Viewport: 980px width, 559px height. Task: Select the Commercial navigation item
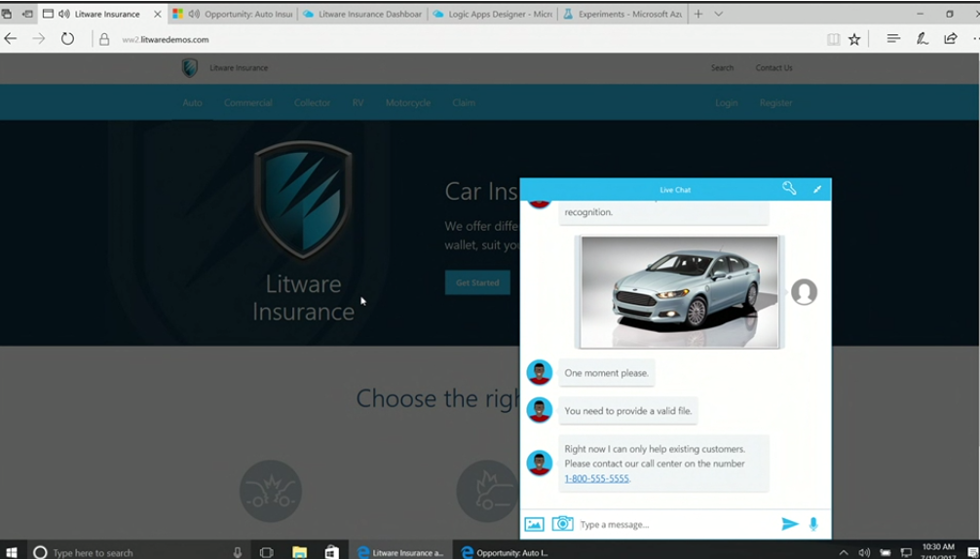tap(248, 102)
